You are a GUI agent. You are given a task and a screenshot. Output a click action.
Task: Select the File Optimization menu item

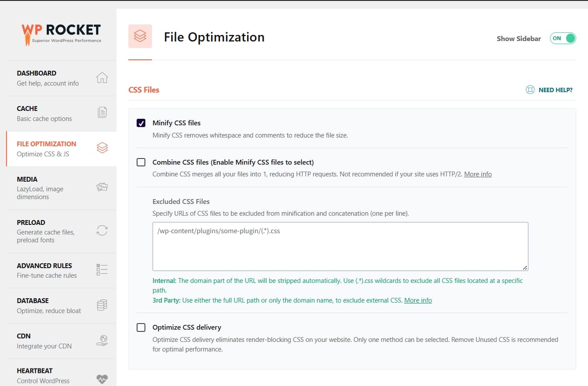(62, 149)
